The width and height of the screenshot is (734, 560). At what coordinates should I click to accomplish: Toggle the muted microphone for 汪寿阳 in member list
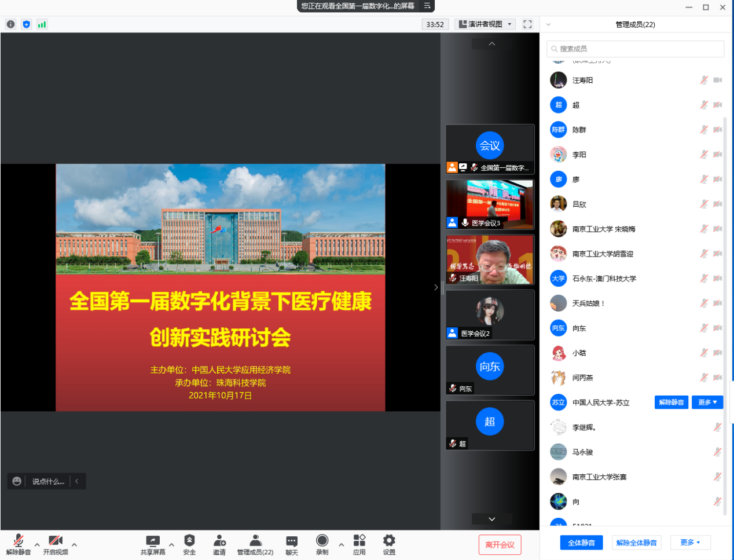point(704,80)
